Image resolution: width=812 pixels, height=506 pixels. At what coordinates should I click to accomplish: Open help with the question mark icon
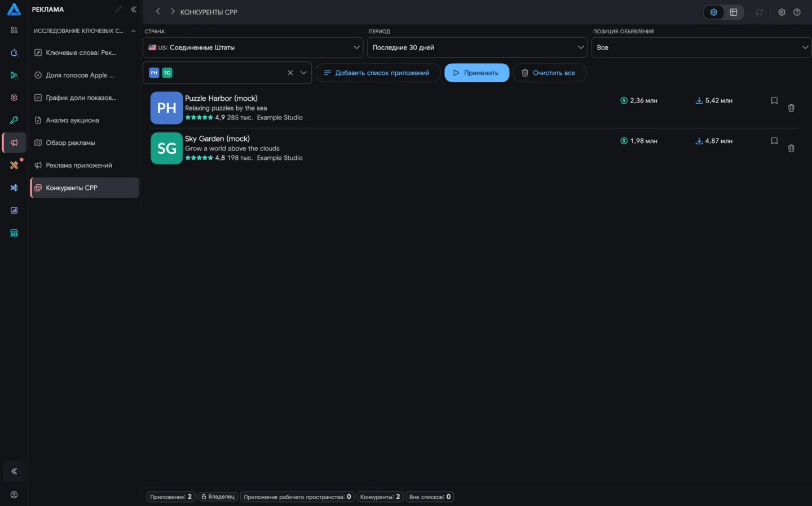(x=797, y=12)
